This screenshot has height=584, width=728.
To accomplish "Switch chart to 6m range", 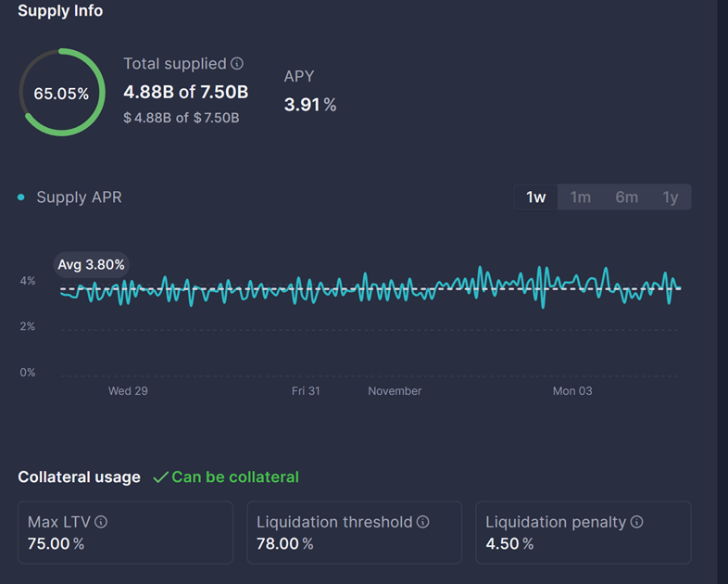I will 626,197.
